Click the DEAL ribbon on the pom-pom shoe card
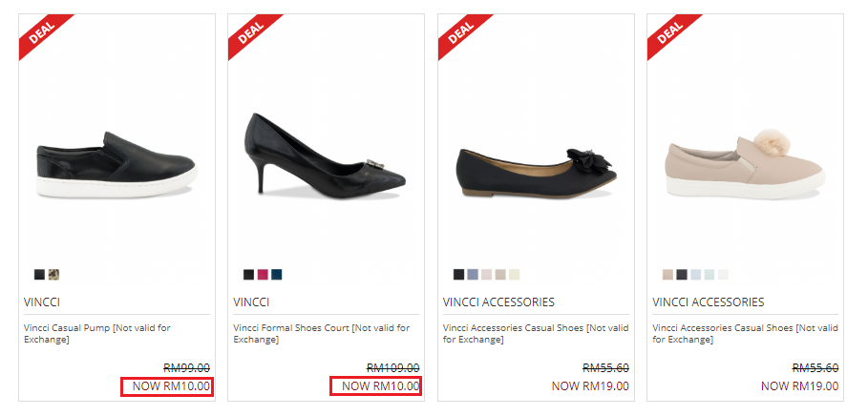Viewport: 868px width, 416px height. point(667,34)
